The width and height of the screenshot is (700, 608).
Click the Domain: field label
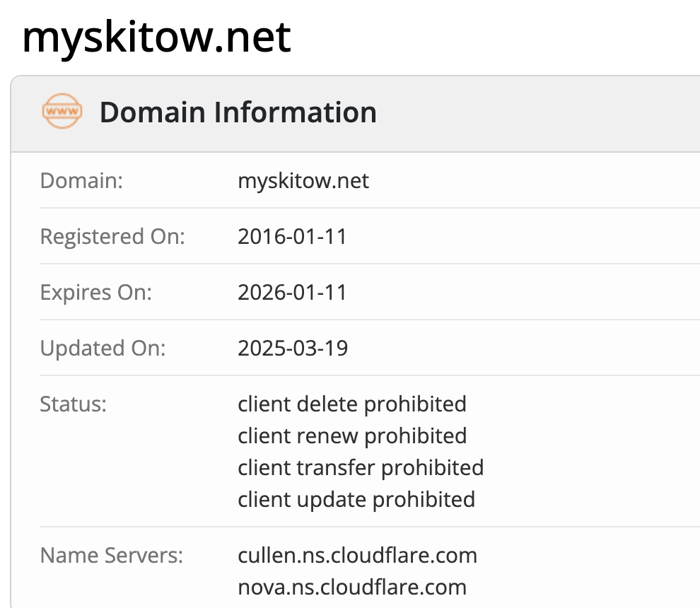[x=81, y=181]
